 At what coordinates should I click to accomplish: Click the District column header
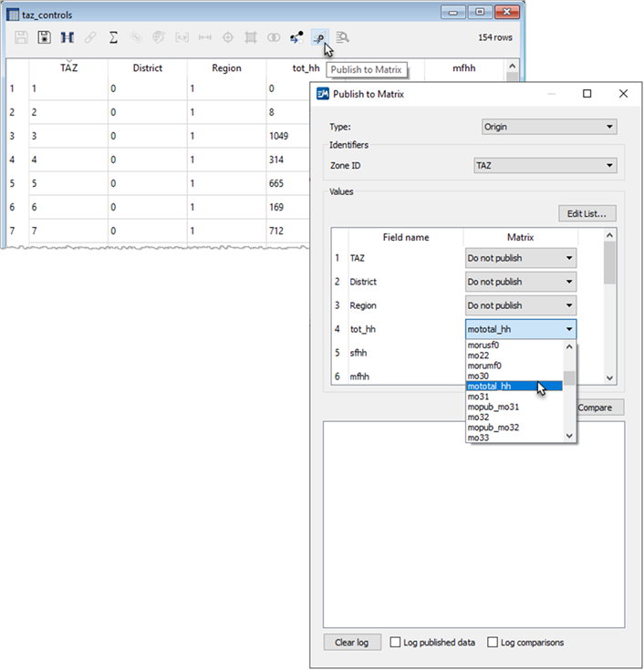148,68
